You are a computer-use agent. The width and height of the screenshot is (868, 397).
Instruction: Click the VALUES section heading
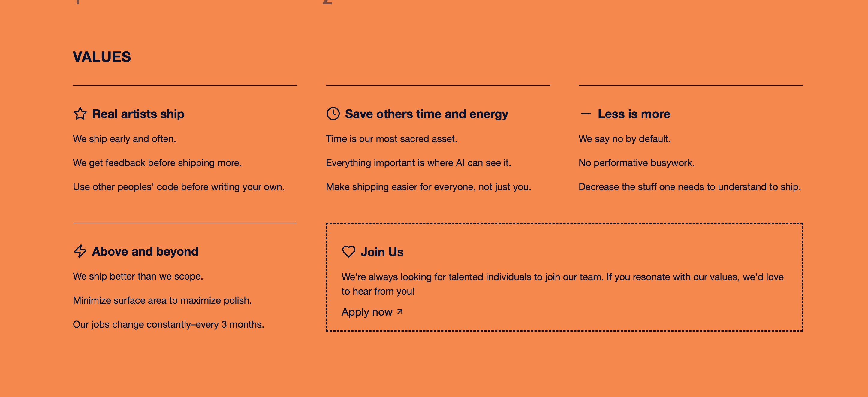pos(102,57)
